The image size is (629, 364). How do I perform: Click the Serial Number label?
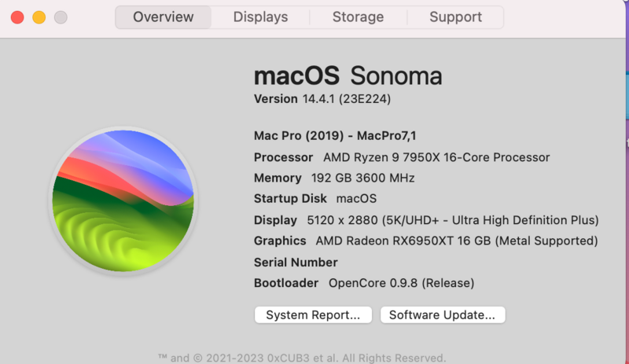coord(296,262)
